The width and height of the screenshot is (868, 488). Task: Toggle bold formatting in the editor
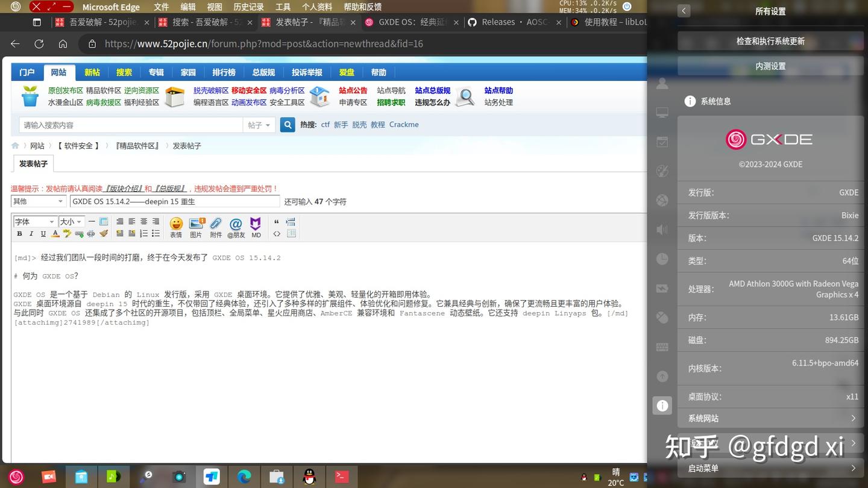click(x=19, y=234)
